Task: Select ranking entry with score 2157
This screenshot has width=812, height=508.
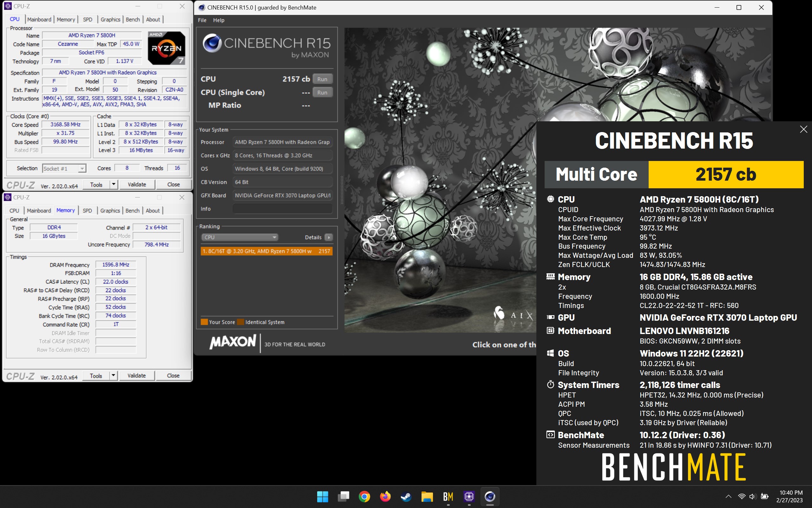Action: [x=266, y=251]
